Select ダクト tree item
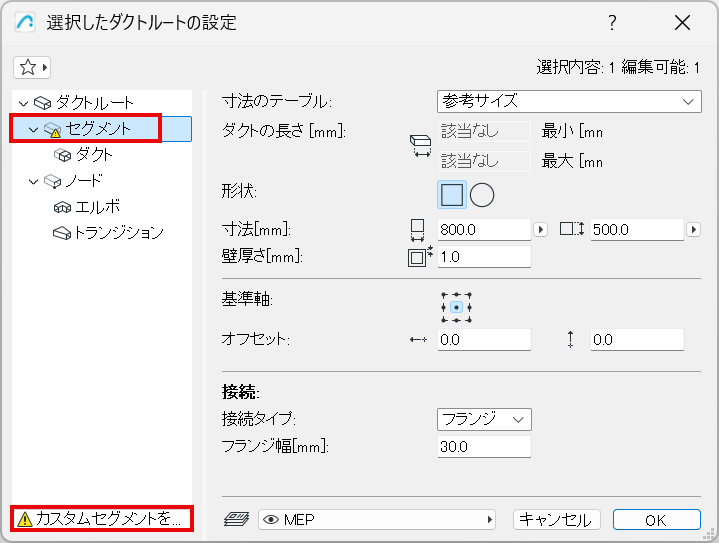This screenshot has width=719, height=543. click(94, 155)
